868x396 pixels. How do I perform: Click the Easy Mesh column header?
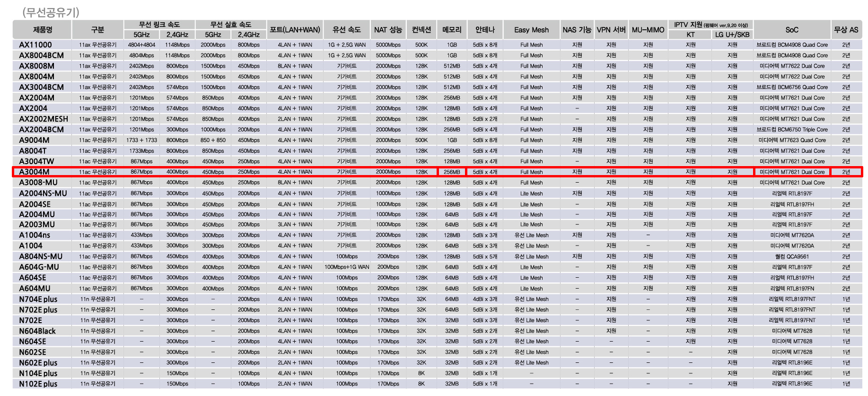pyautogui.click(x=531, y=29)
